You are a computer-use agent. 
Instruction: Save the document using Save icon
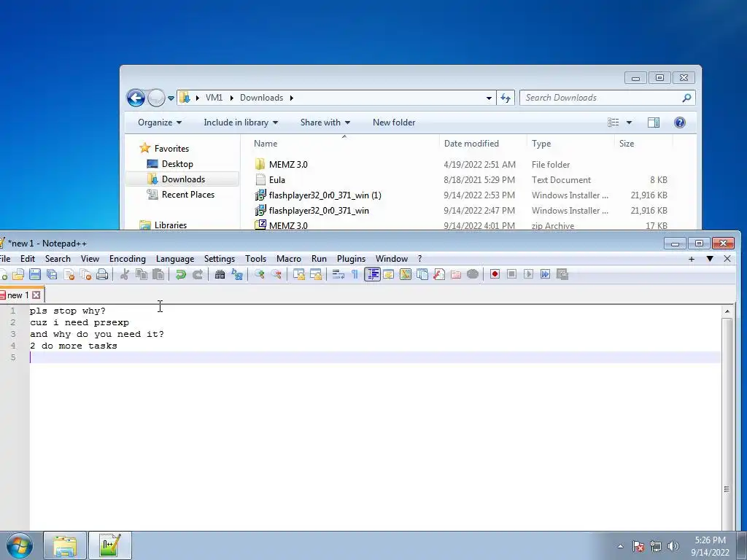(35, 274)
